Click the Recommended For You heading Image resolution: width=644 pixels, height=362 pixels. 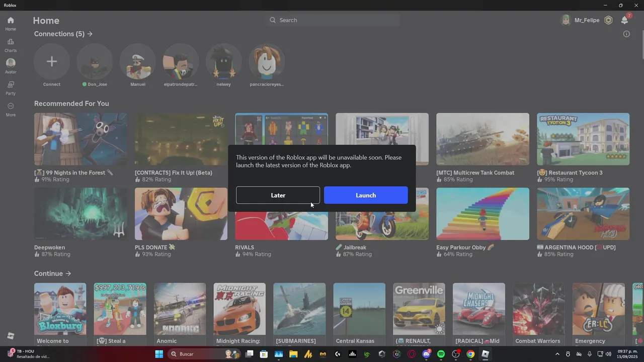point(71,104)
